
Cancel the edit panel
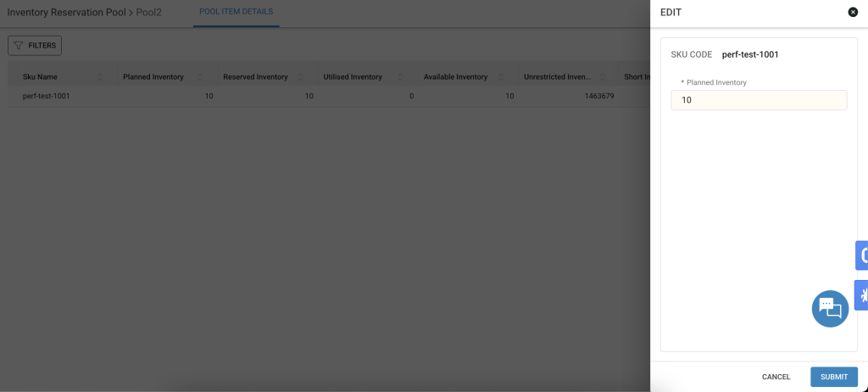point(776,377)
